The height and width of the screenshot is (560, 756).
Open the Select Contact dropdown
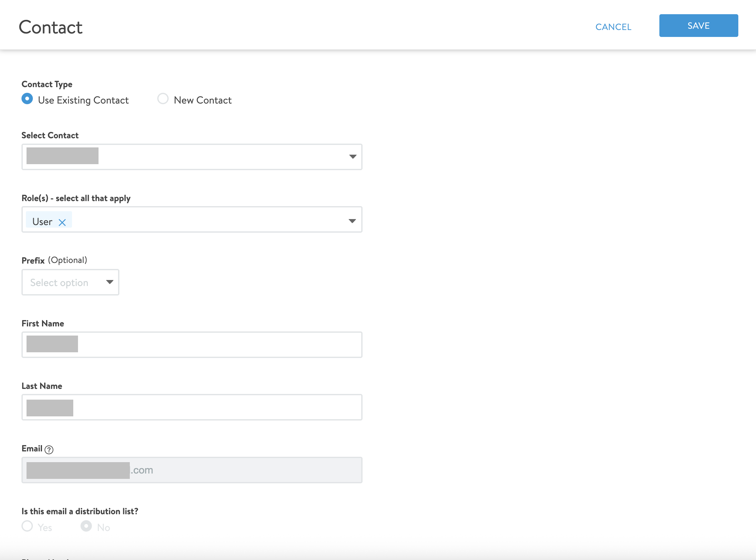[192, 157]
